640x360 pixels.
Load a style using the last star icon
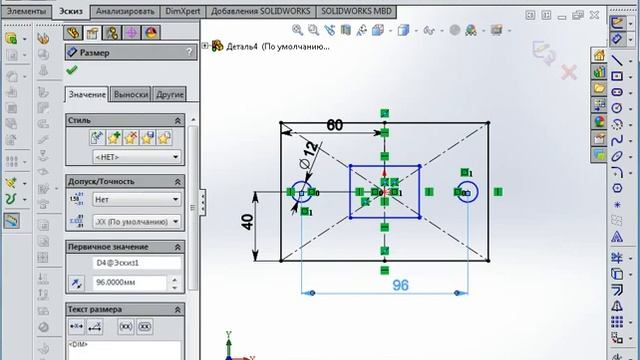164,138
